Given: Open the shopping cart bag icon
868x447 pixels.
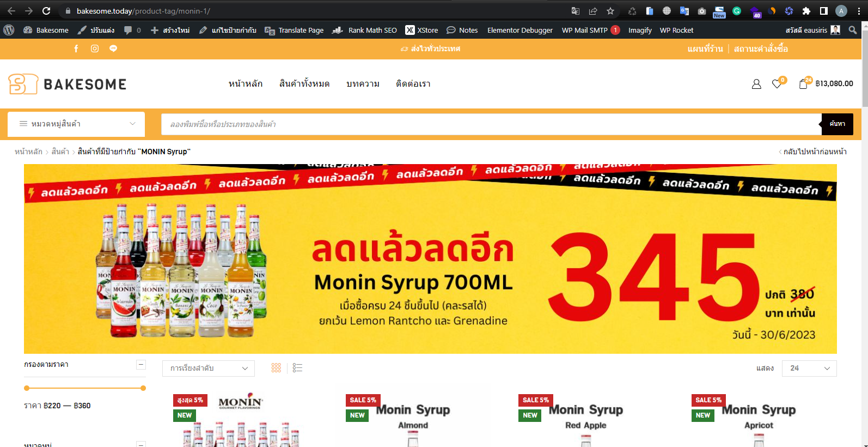Looking at the screenshot, I should coord(803,84).
